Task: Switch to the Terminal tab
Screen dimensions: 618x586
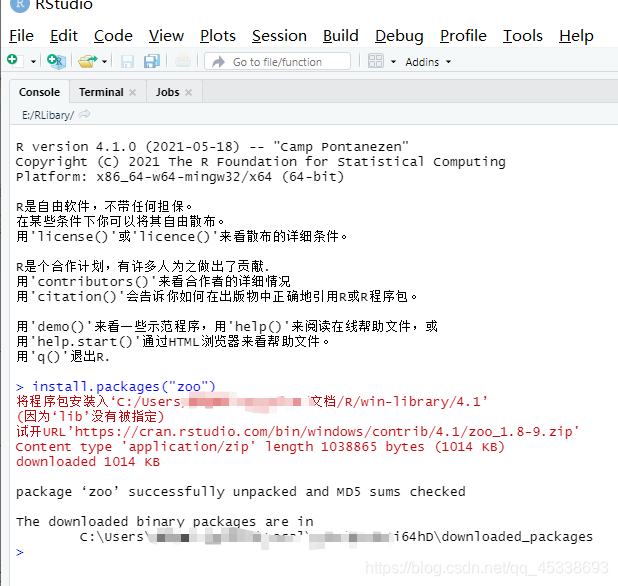Action: [101, 92]
